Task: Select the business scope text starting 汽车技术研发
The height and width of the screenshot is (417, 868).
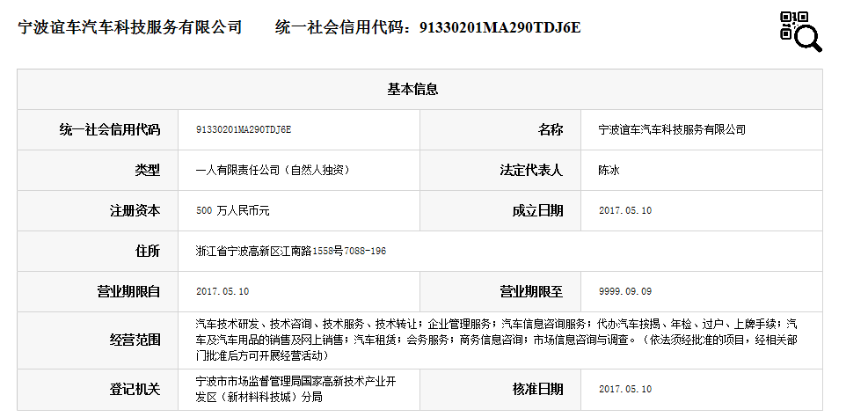Action: [x=497, y=340]
